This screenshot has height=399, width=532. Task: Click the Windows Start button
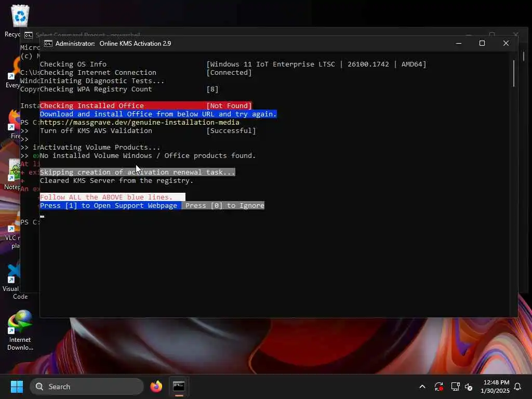pos(17,387)
